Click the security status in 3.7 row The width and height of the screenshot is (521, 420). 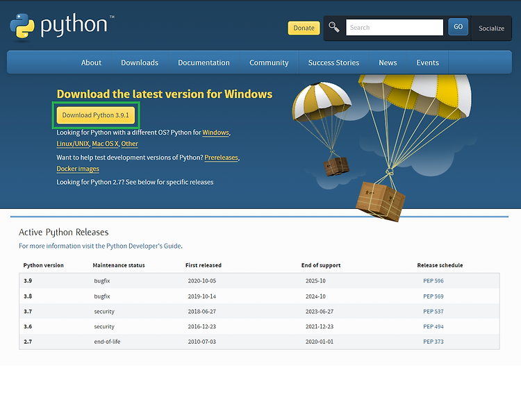pyautogui.click(x=104, y=312)
